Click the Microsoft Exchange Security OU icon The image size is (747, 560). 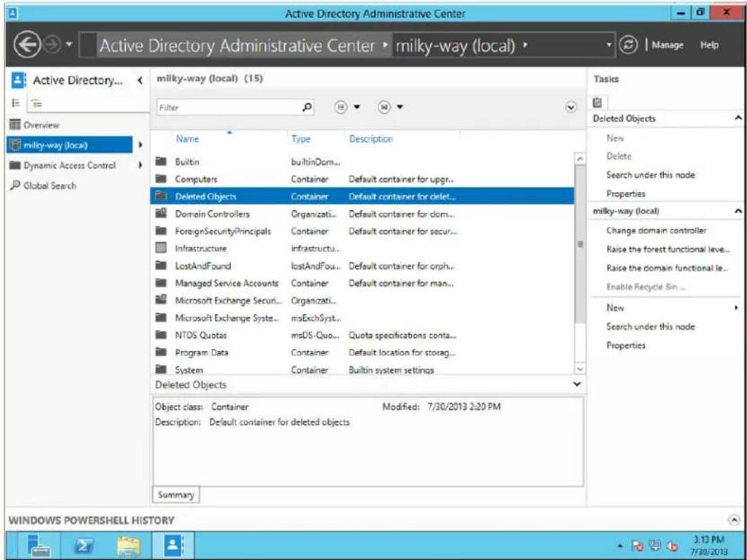coord(161,300)
